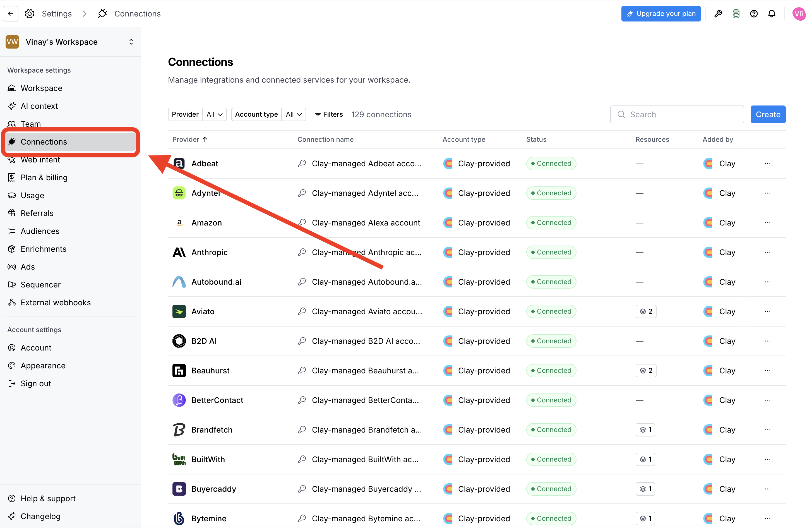The width and height of the screenshot is (812, 528).
Task: Click the Autobound.ai provider logo
Action: click(x=179, y=282)
